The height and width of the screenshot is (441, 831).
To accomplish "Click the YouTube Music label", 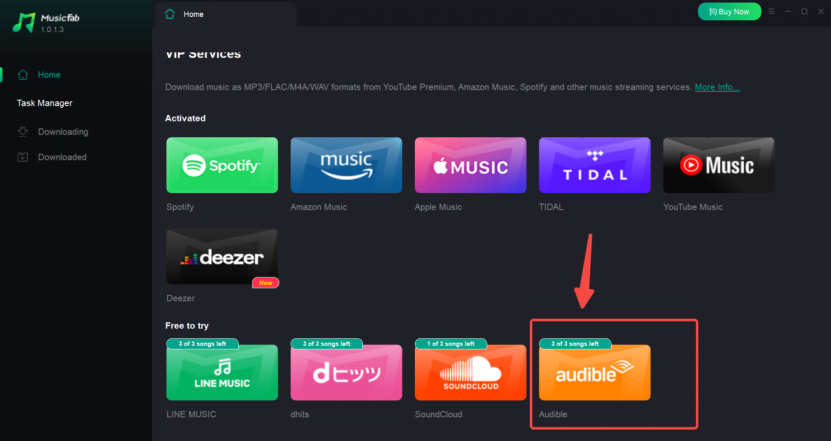I will click(x=693, y=207).
